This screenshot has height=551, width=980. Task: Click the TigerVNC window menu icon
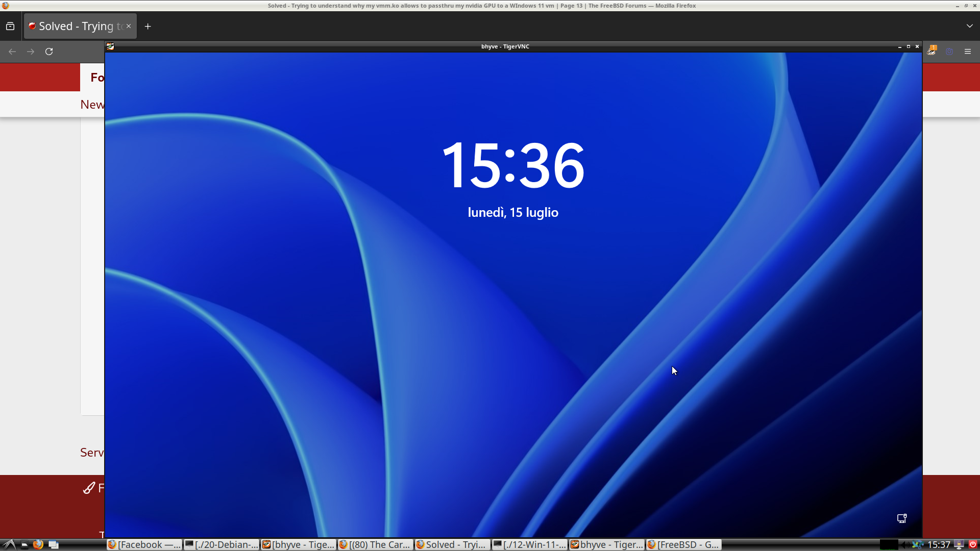(x=110, y=46)
